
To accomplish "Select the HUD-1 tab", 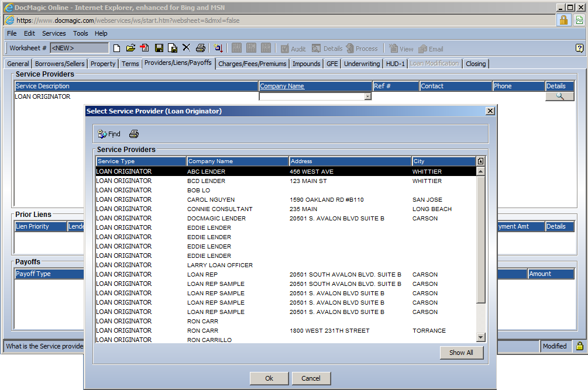I will click(396, 64).
